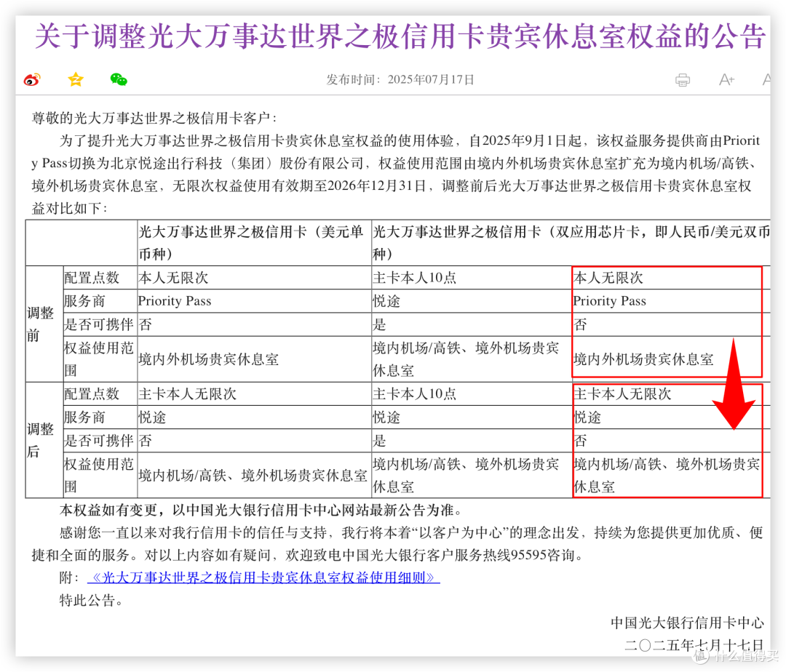Open the 《光大万事达世界之极信用卡贵宾休息室权益使用细则》 link
Screen dimensions: 786x672
click(x=263, y=578)
